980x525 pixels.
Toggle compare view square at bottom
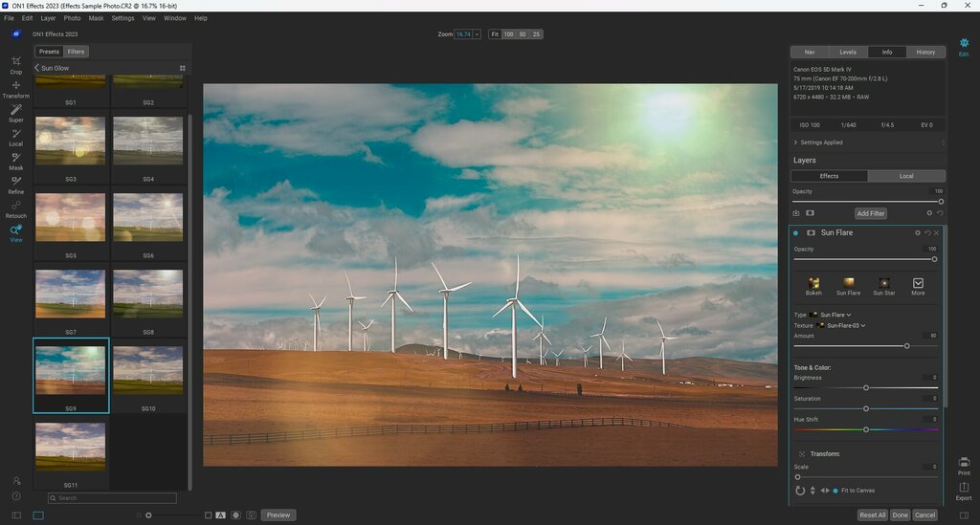tap(208, 515)
